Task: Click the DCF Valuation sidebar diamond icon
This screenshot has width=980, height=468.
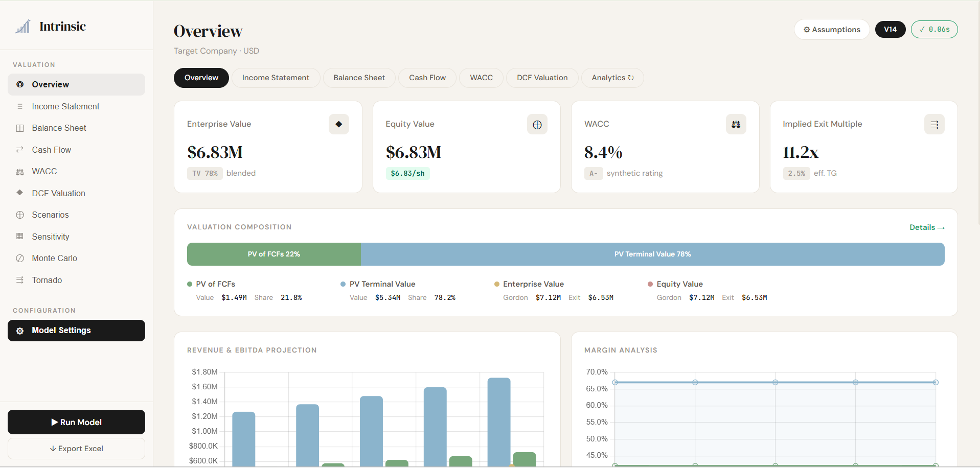Action: pyautogui.click(x=20, y=193)
